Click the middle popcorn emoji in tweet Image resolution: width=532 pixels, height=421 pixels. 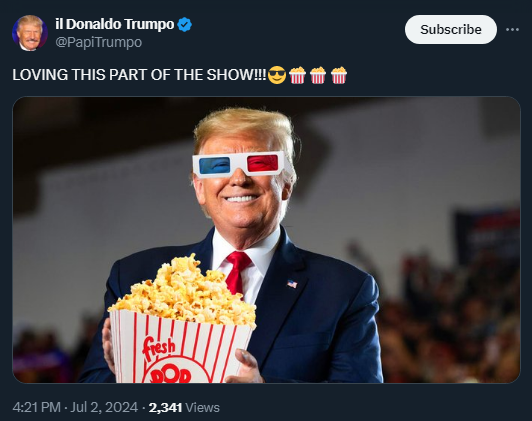click(x=318, y=75)
